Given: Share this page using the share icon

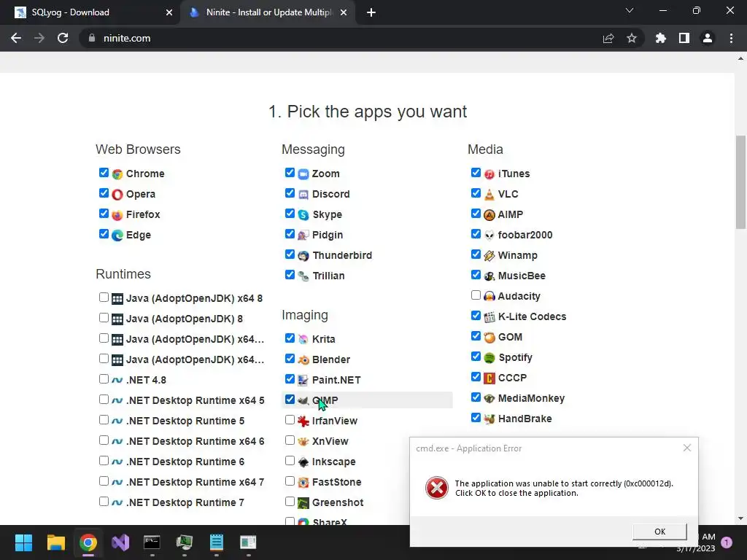Looking at the screenshot, I should tap(608, 38).
